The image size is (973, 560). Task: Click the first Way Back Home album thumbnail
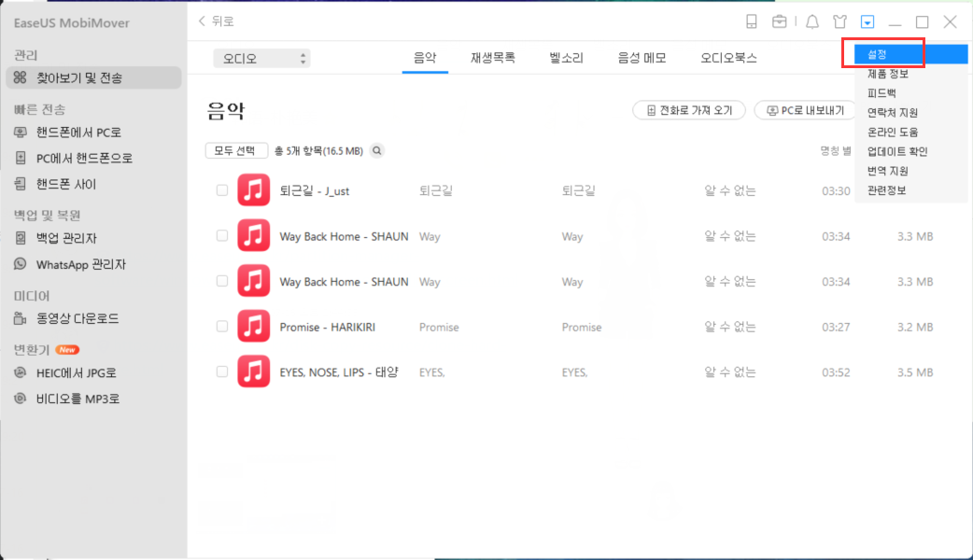(253, 236)
